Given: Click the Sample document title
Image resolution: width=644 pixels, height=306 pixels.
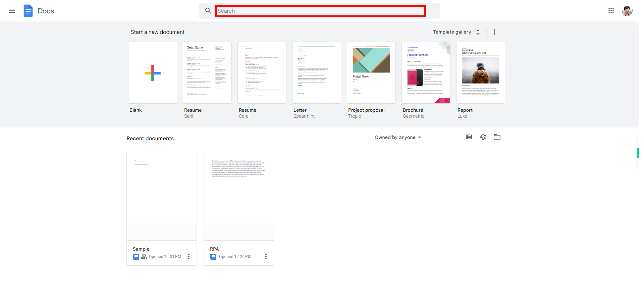Looking at the screenshot, I should 141,249.
